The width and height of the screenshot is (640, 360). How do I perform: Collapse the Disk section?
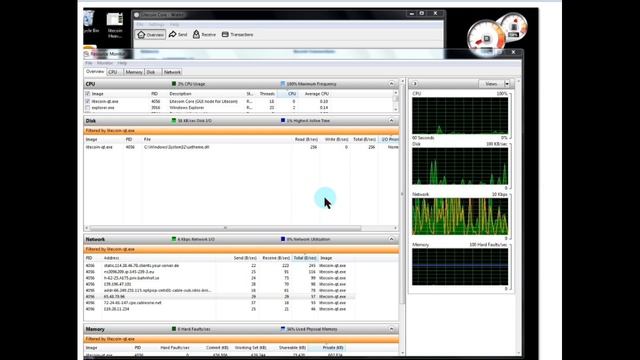click(x=391, y=121)
